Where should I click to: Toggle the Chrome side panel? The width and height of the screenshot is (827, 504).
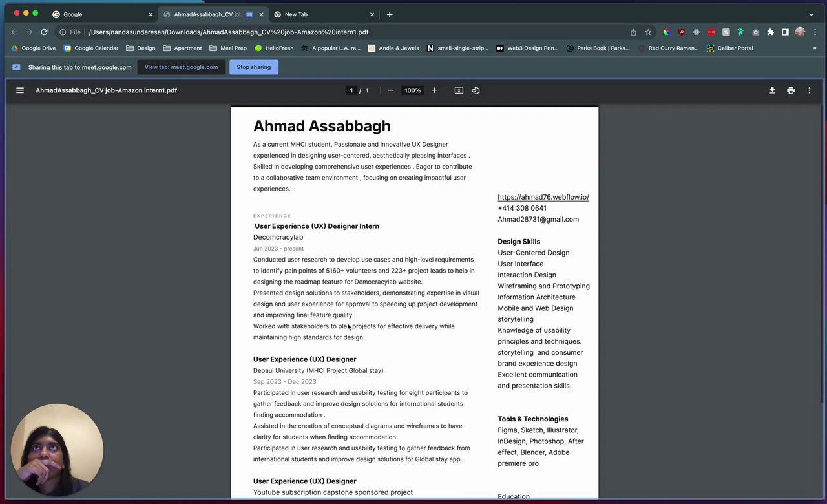785,32
